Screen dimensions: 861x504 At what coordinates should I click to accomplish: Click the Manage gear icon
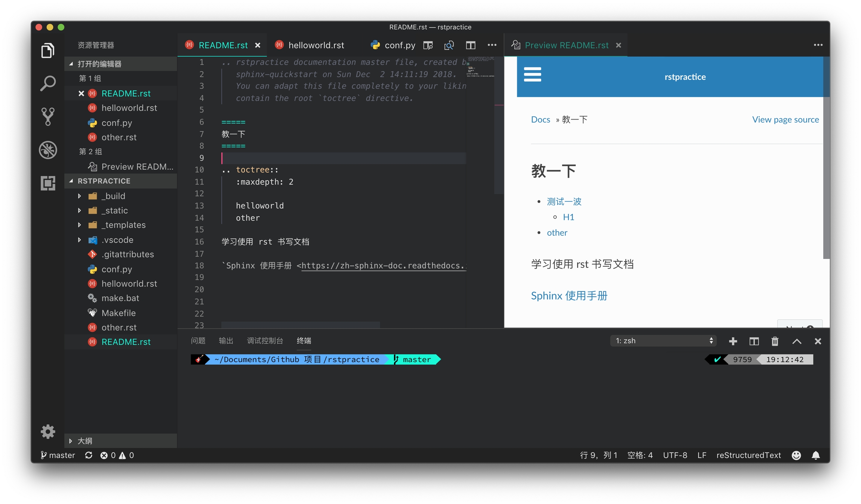(x=48, y=432)
